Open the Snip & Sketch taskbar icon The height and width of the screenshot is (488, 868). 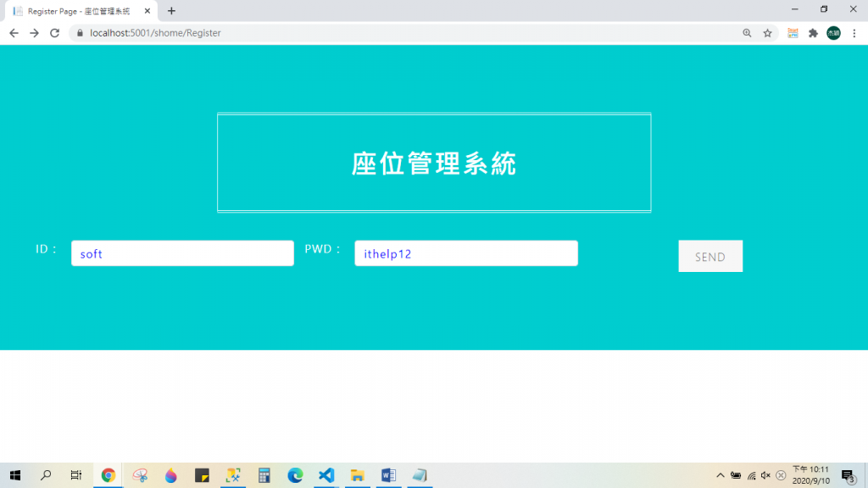233,475
